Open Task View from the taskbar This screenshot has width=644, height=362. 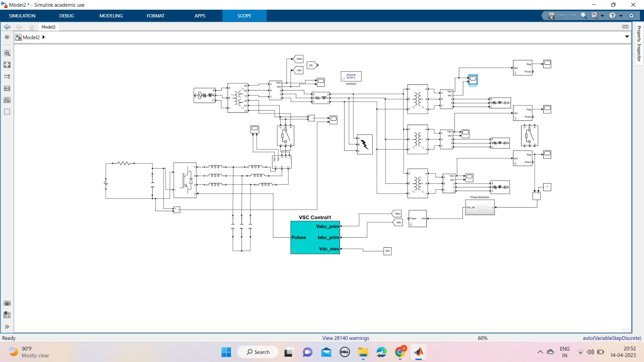tap(289, 352)
